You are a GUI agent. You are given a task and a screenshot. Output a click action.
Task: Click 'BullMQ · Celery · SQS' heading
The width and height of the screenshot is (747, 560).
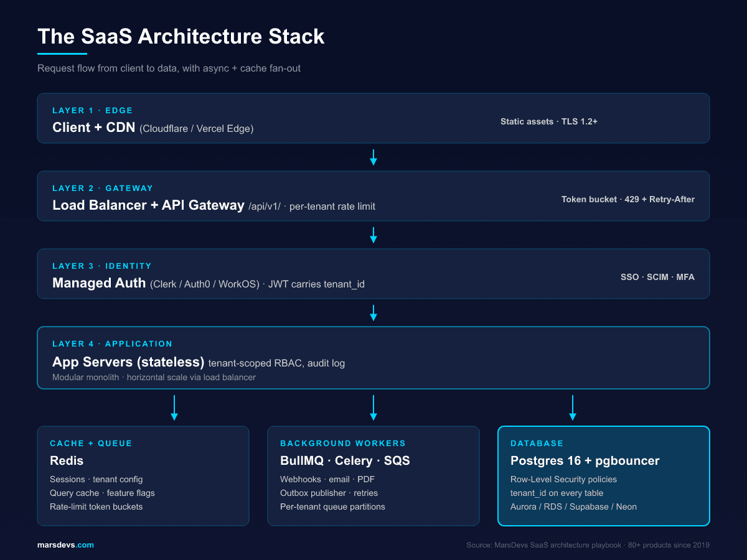(x=345, y=461)
